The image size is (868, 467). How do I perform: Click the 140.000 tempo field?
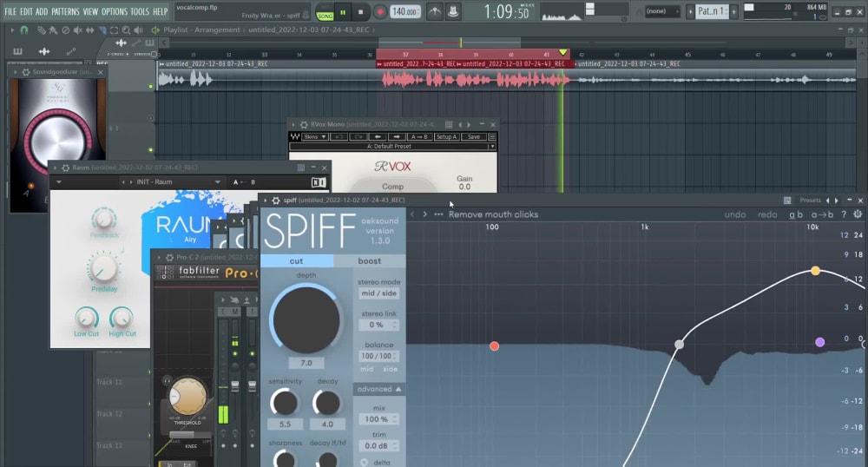click(x=405, y=11)
